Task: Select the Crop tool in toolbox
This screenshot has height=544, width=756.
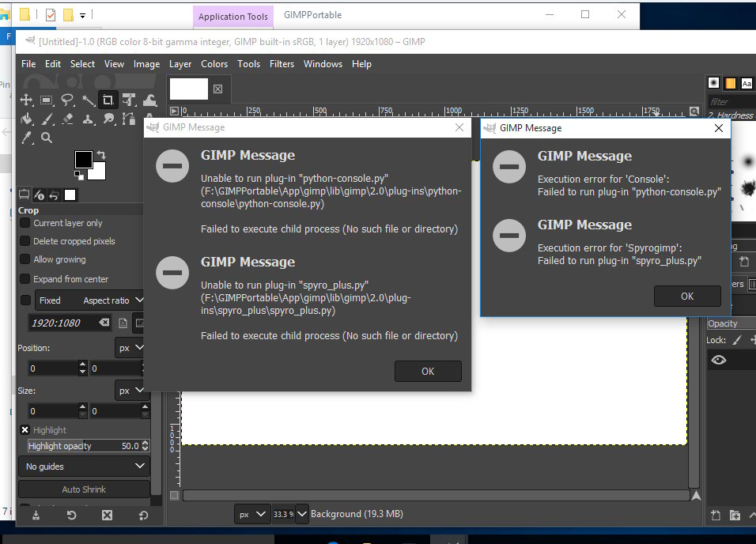Action: click(x=108, y=100)
